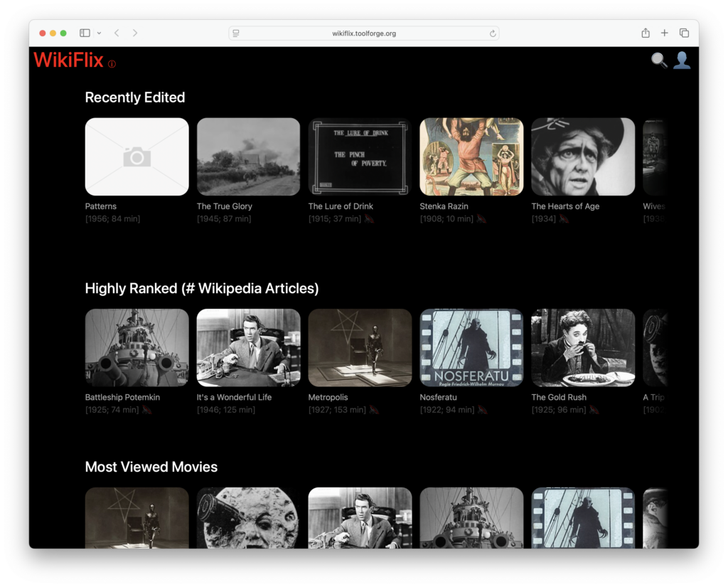Click The Gold Rush thumbnail
The width and height of the screenshot is (728, 587).
(x=583, y=347)
